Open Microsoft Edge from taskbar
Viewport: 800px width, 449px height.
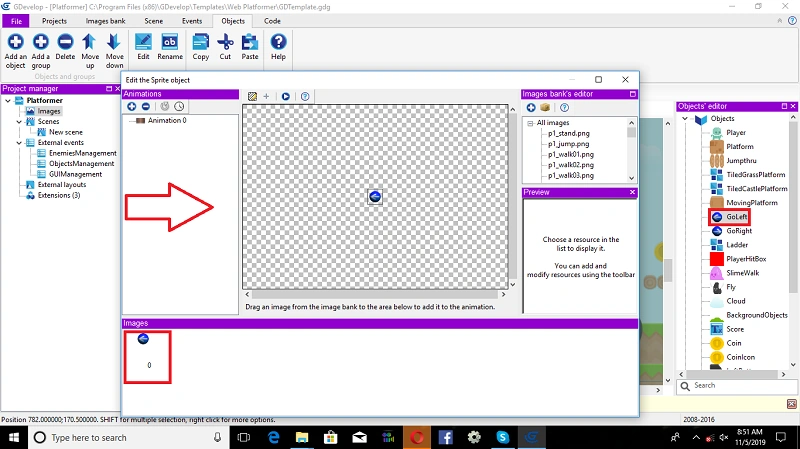[273, 437]
